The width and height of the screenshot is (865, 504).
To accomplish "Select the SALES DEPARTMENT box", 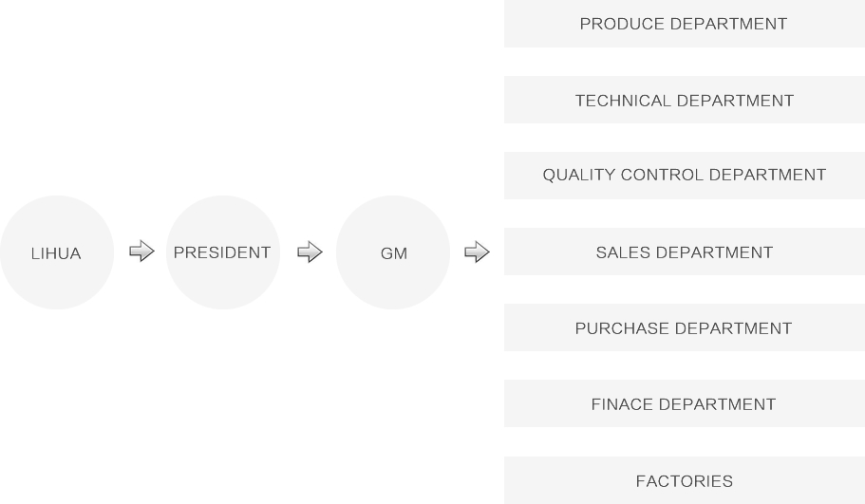I will (x=684, y=252).
